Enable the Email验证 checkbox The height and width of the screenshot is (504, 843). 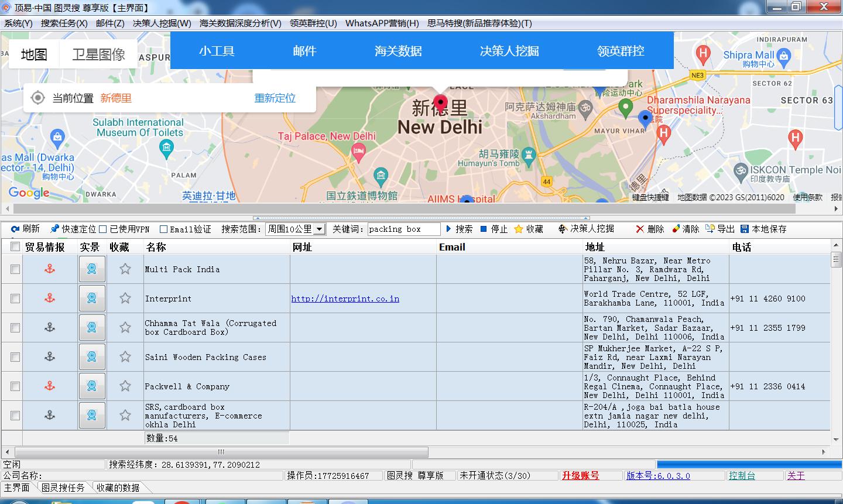click(x=163, y=229)
